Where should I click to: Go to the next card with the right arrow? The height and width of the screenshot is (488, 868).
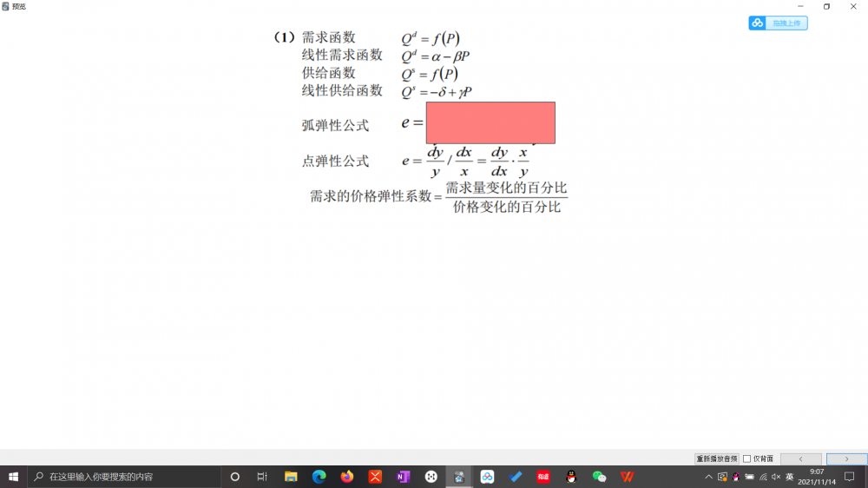click(x=846, y=458)
